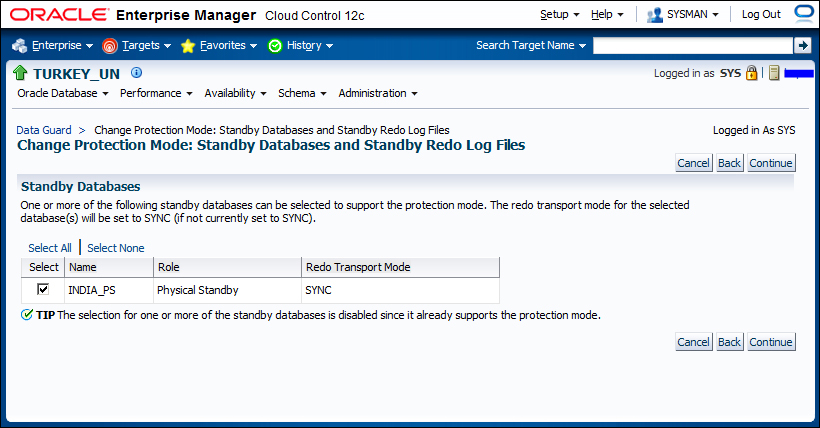Click the Select column header
The height and width of the screenshot is (428, 820).
(x=43, y=267)
